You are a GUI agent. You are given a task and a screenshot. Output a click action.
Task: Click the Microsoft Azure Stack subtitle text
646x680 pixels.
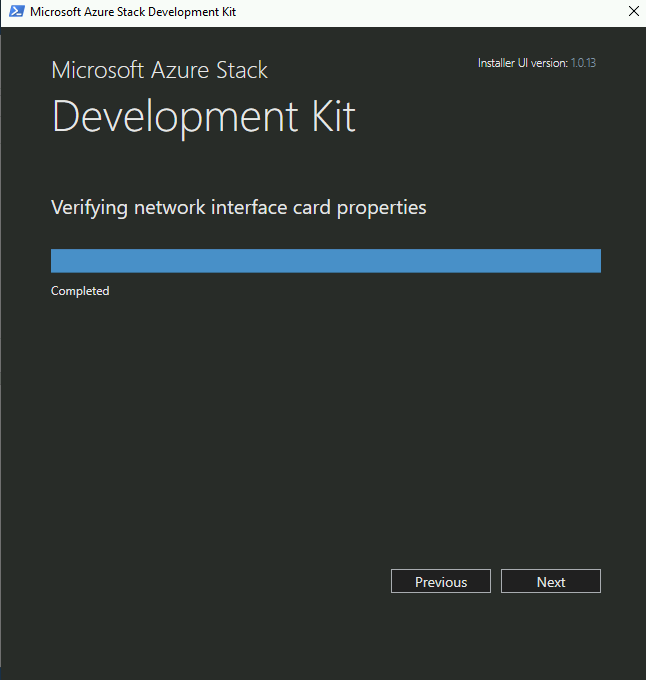click(159, 70)
